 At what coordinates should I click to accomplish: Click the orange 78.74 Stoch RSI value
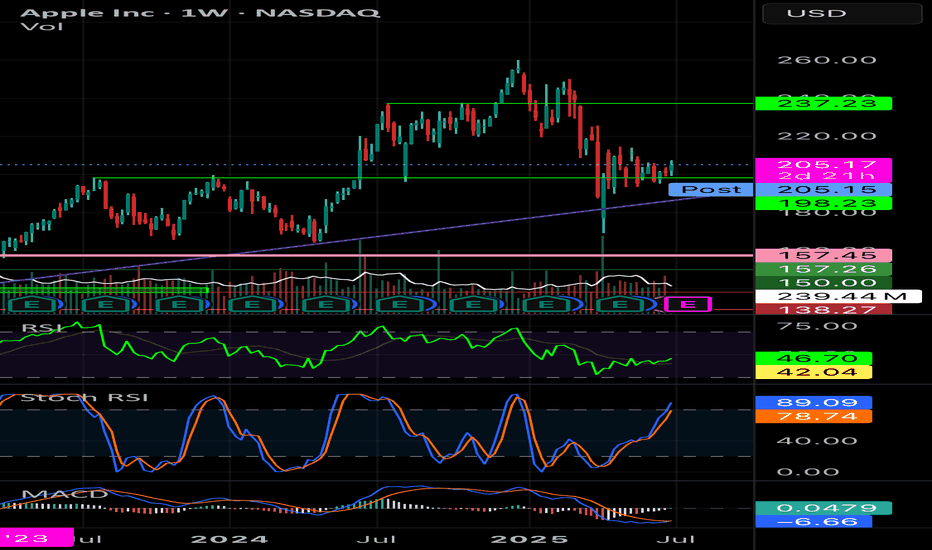(813, 416)
